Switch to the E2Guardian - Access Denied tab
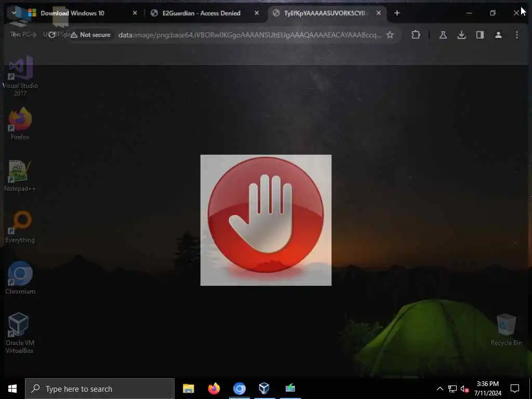Viewport: 532px width, 399px height. pyautogui.click(x=205, y=13)
